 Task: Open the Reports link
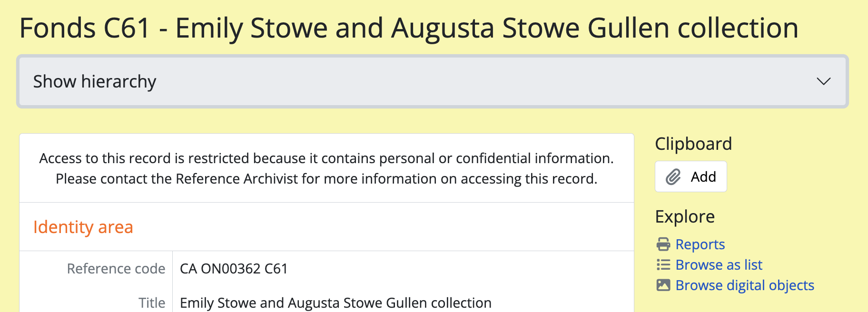tap(700, 244)
